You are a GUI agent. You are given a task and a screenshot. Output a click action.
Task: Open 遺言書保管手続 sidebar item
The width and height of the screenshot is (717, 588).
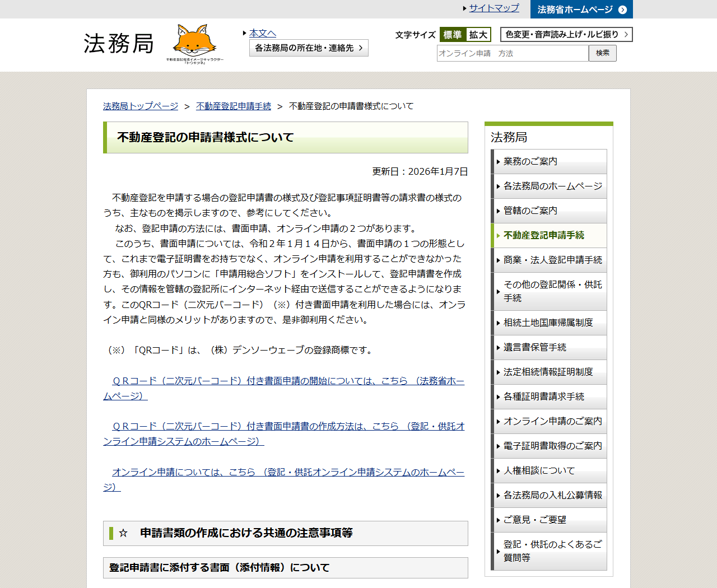tap(549, 347)
